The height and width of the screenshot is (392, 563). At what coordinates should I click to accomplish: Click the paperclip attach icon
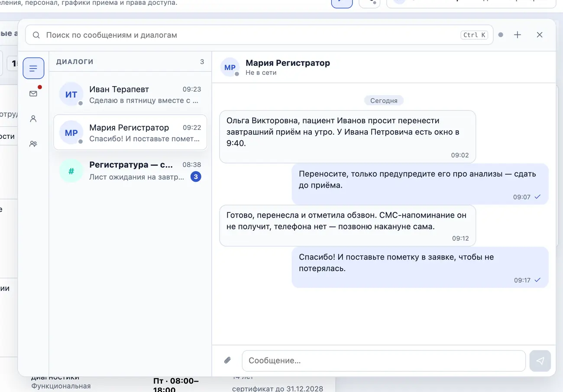click(x=227, y=360)
